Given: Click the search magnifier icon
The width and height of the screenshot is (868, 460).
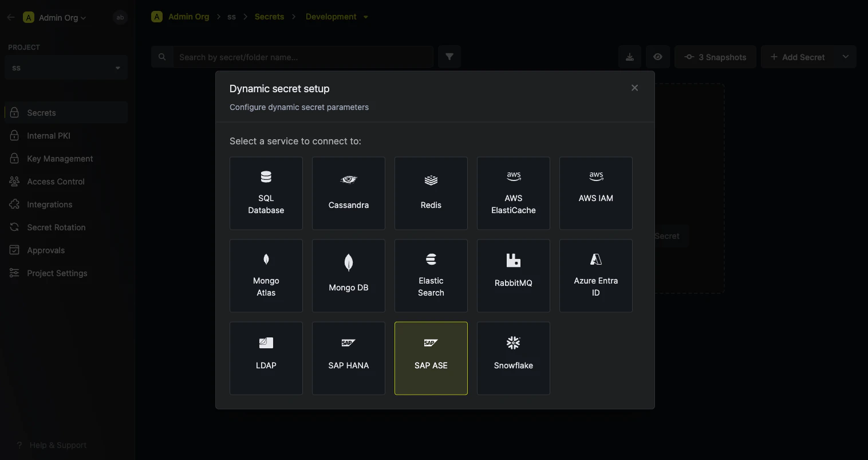Looking at the screenshot, I should (x=162, y=57).
